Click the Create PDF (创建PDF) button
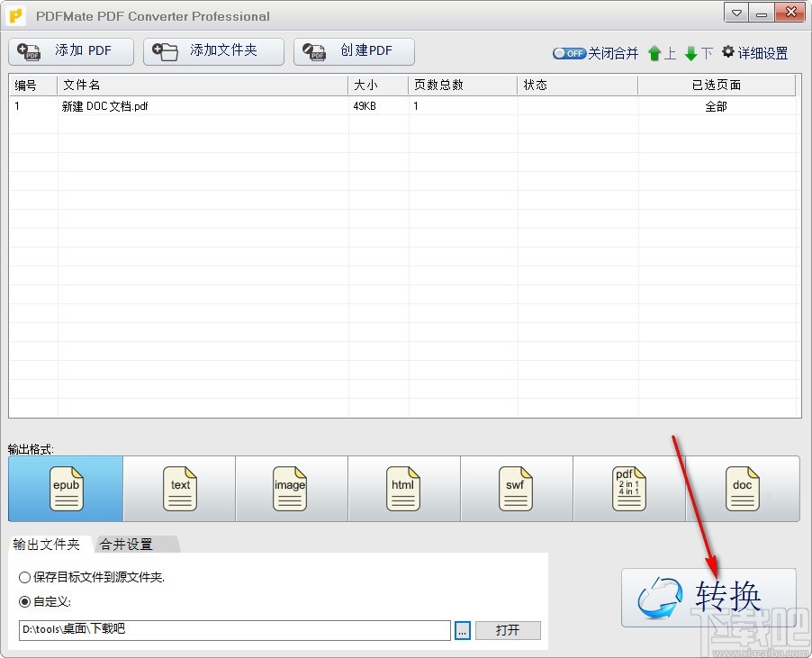Viewport: 812px width, 658px height. (354, 51)
